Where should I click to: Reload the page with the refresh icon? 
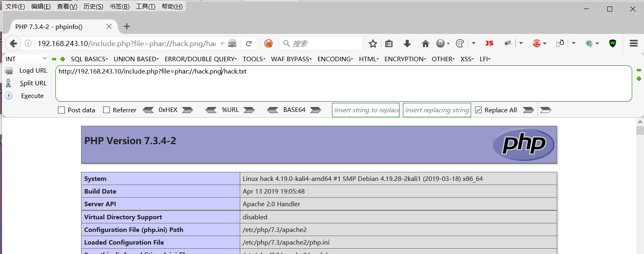pos(249,43)
